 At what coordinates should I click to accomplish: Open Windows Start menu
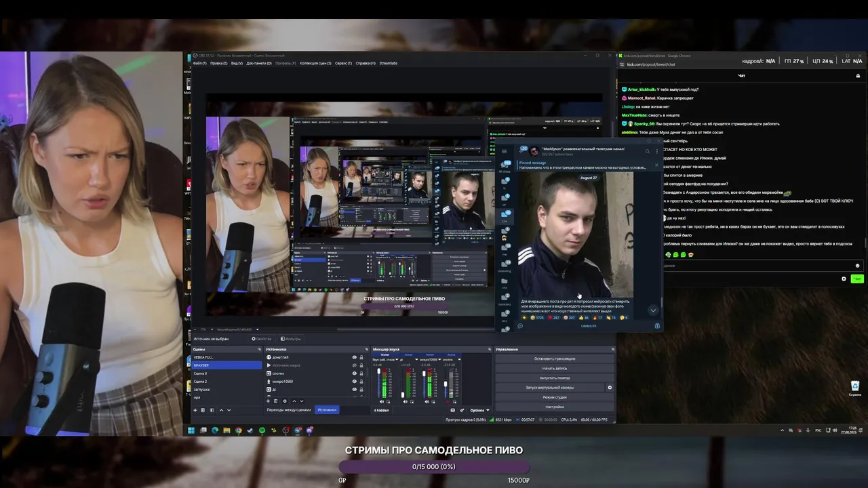pyautogui.click(x=191, y=430)
